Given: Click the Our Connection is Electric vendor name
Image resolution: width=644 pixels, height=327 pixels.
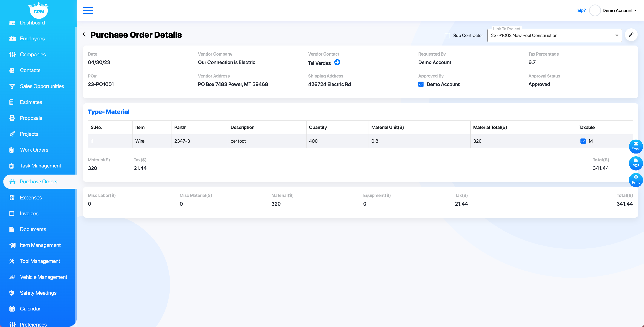Looking at the screenshot, I should 226,62.
